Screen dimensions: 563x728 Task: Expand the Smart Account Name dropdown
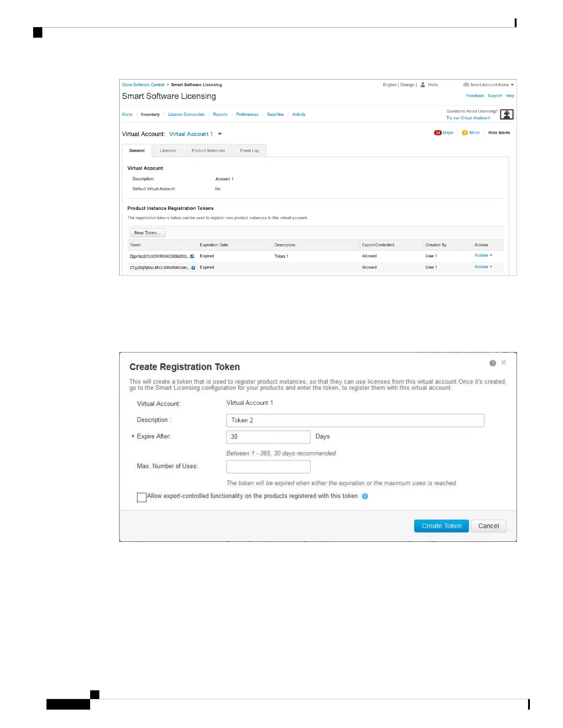tap(512, 85)
